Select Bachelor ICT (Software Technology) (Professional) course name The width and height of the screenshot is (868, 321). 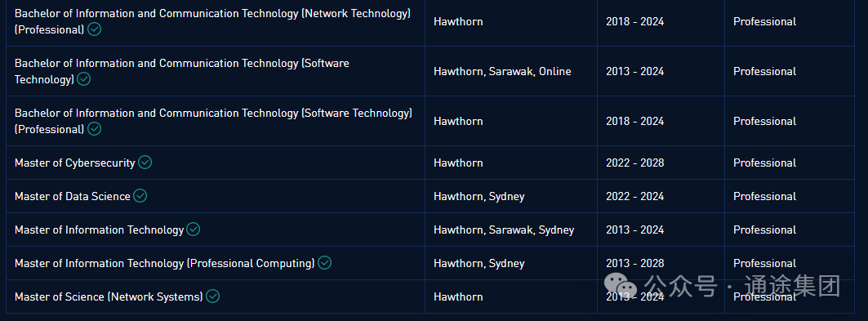coord(213,121)
